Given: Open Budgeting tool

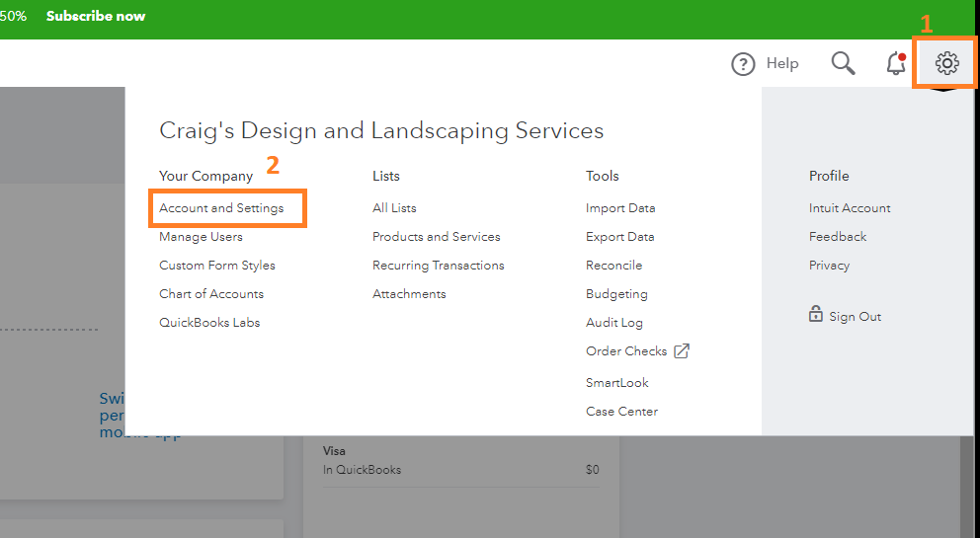Looking at the screenshot, I should tap(616, 294).
